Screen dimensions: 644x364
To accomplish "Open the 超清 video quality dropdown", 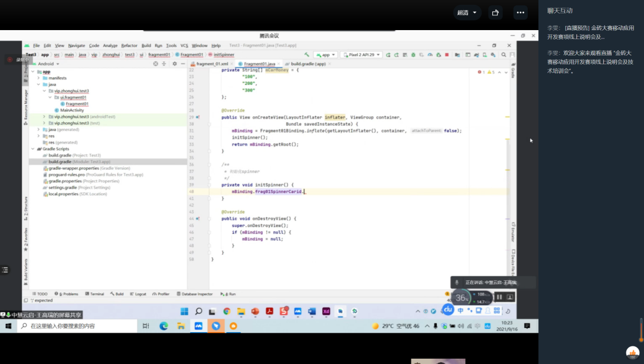I will click(467, 13).
